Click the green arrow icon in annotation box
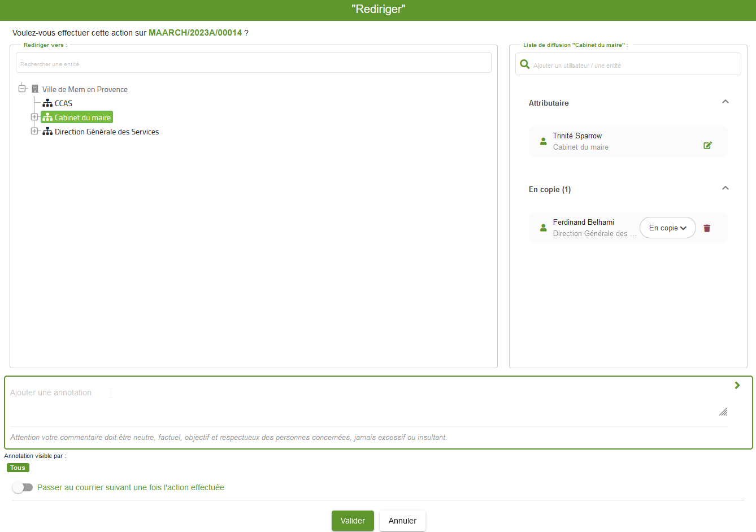 pos(737,385)
